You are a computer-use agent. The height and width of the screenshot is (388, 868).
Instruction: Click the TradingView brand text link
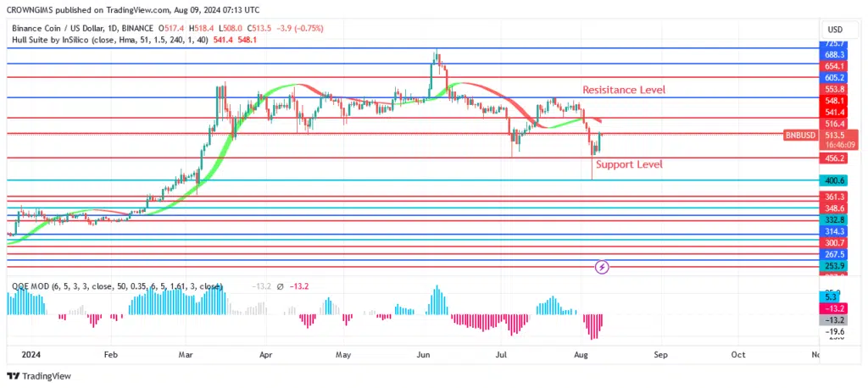[x=46, y=376]
